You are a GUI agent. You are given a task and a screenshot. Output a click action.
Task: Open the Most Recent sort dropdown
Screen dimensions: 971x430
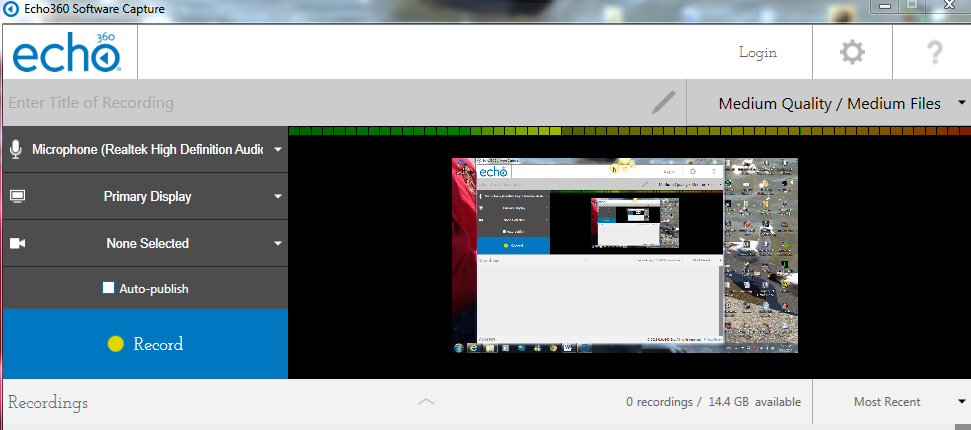click(892, 401)
